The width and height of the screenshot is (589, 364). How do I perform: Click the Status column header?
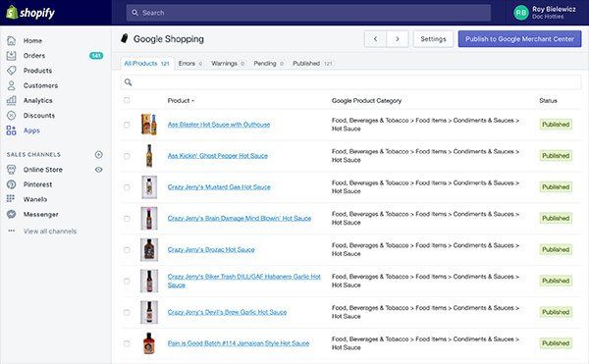point(548,101)
